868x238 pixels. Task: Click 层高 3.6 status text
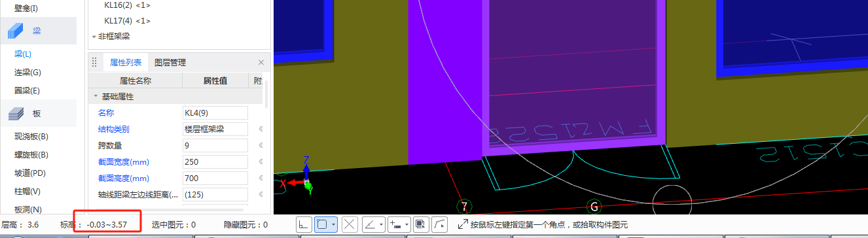click(x=20, y=225)
